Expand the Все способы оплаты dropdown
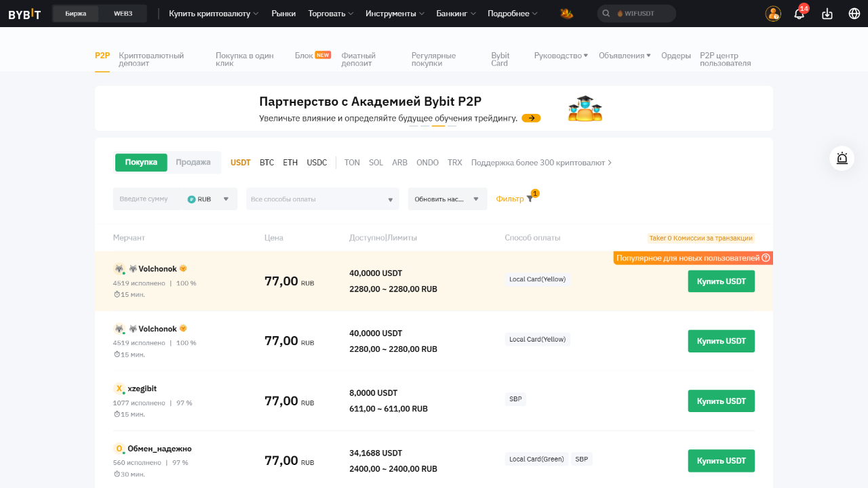Viewport: 868px width, 488px height. coord(322,199)
